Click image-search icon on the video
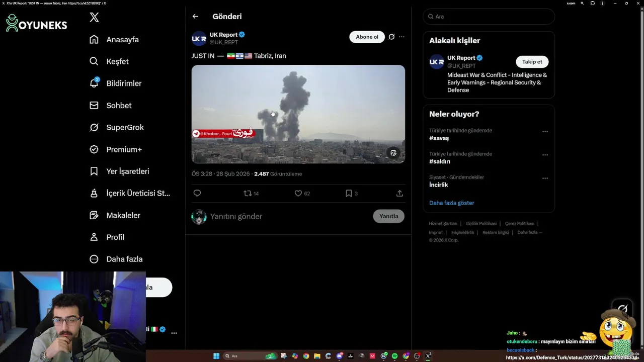The height and width of the screenshot is (362, 644). pos(393,153)
